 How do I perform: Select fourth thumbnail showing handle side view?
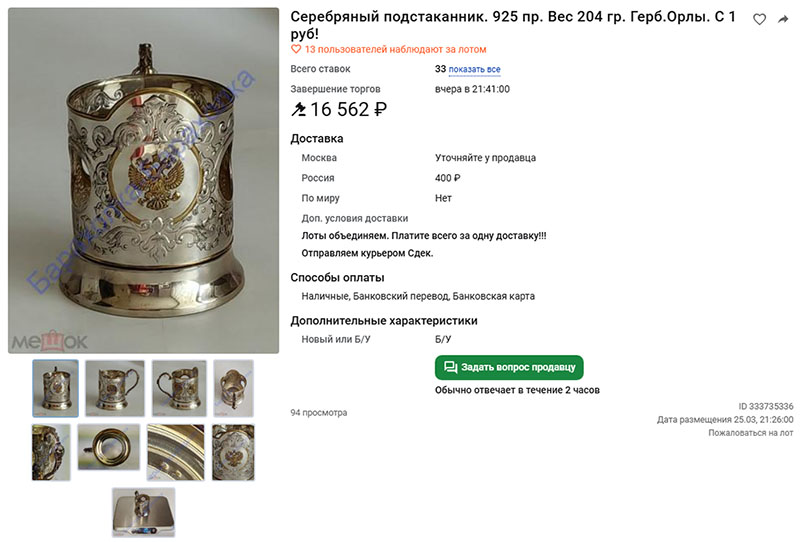(x=233, y=388)
